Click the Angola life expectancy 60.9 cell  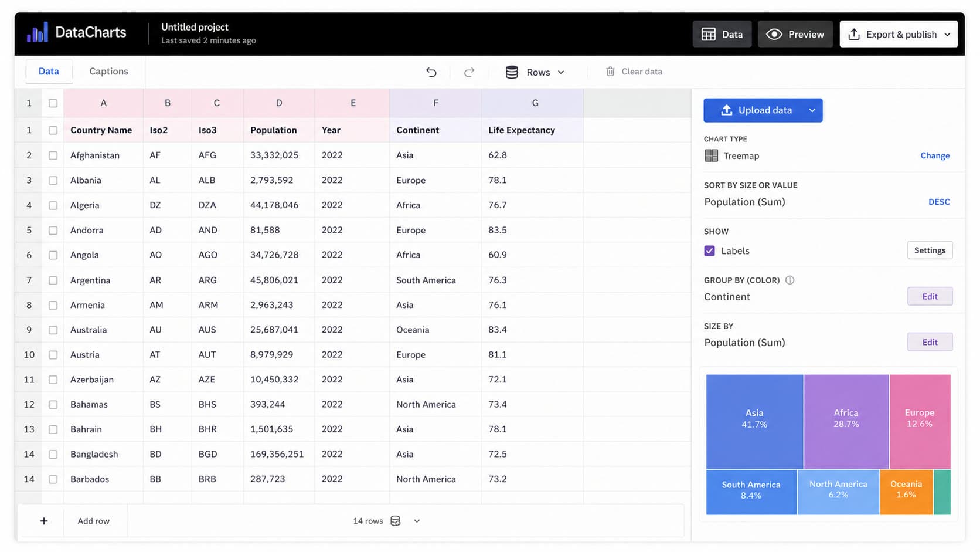point(532,255)
